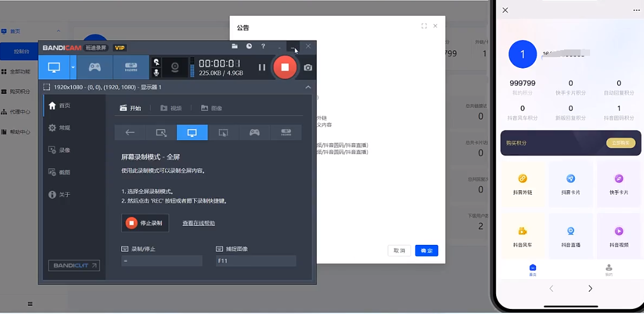
Task: Open 截图 settings in Bandicam sidebar
Action: (x=59, y=173)
